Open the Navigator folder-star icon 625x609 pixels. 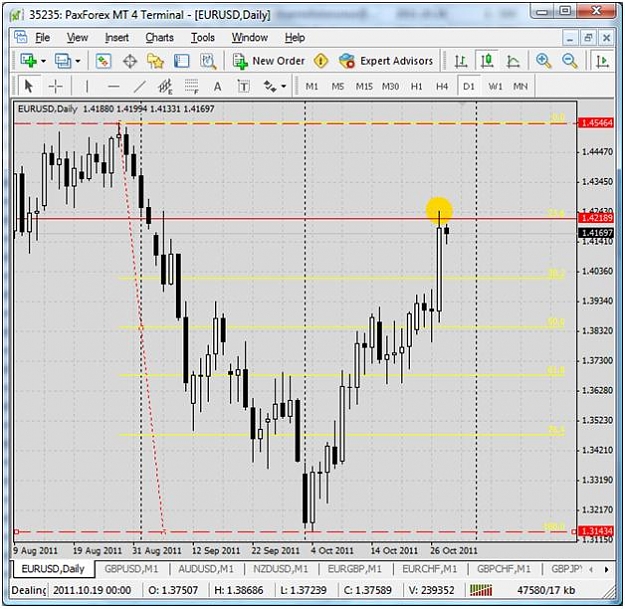pos(155,61)
